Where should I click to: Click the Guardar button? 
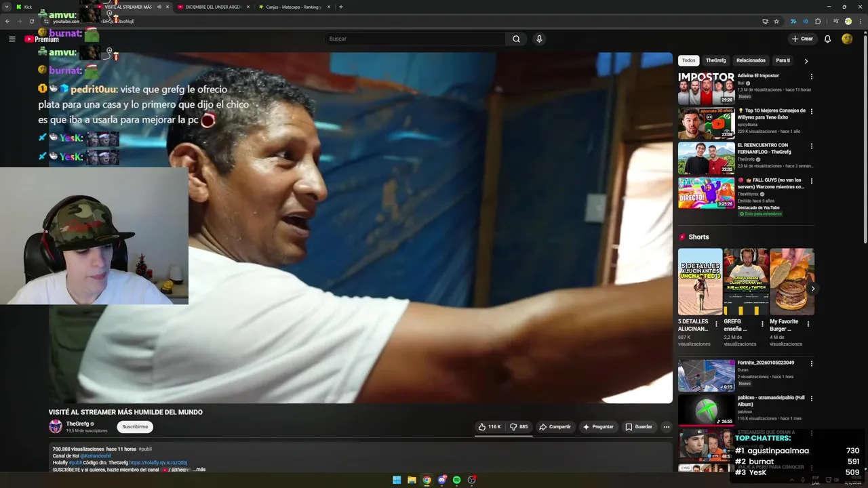point(639,426)
